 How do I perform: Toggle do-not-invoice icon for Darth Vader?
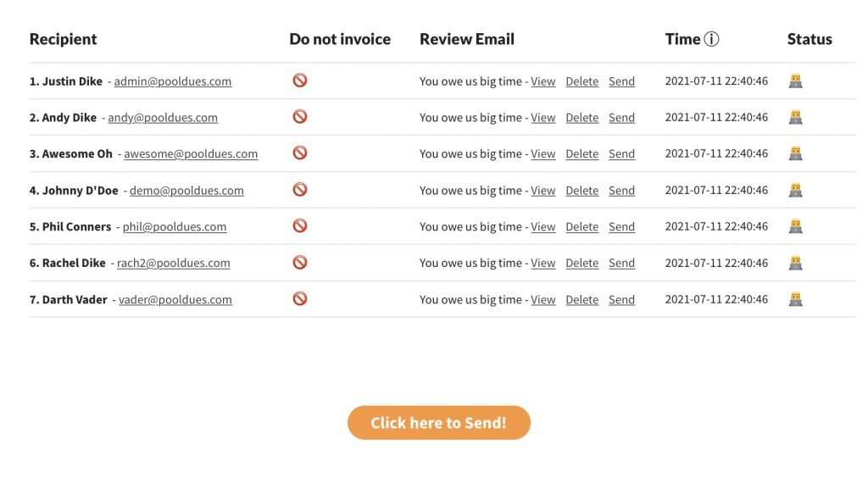click(x=299, y=298)
